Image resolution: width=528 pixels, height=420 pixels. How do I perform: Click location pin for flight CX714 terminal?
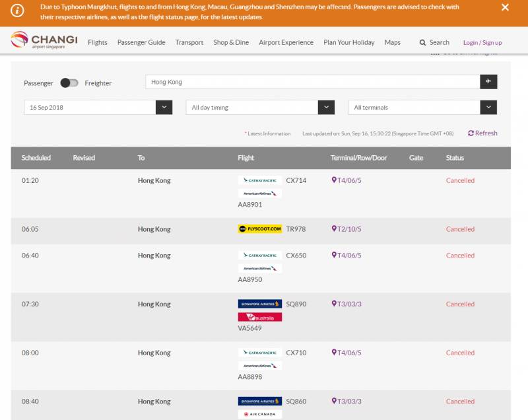334,180
